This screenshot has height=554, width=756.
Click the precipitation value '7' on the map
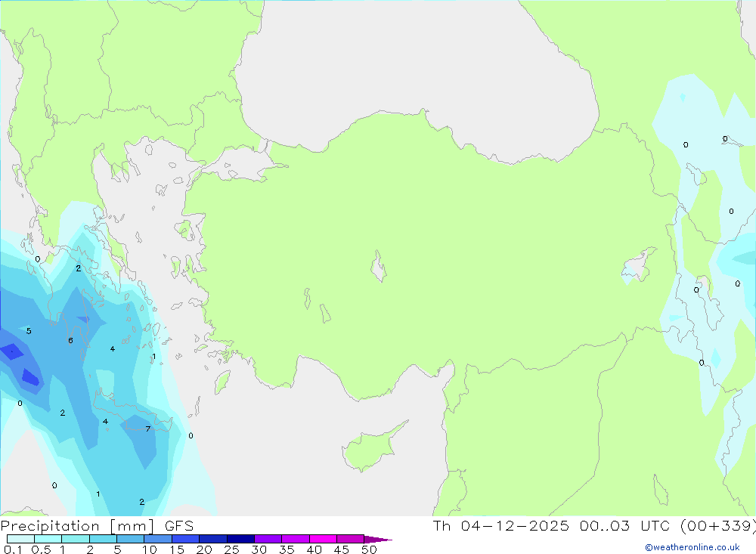click(x=148, y=429)
